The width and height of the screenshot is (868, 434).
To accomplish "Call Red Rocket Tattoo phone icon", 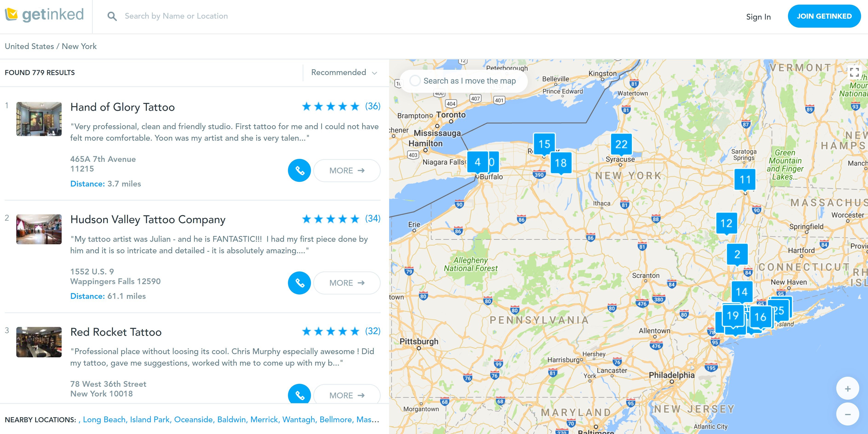I will [x=299, y=394].
